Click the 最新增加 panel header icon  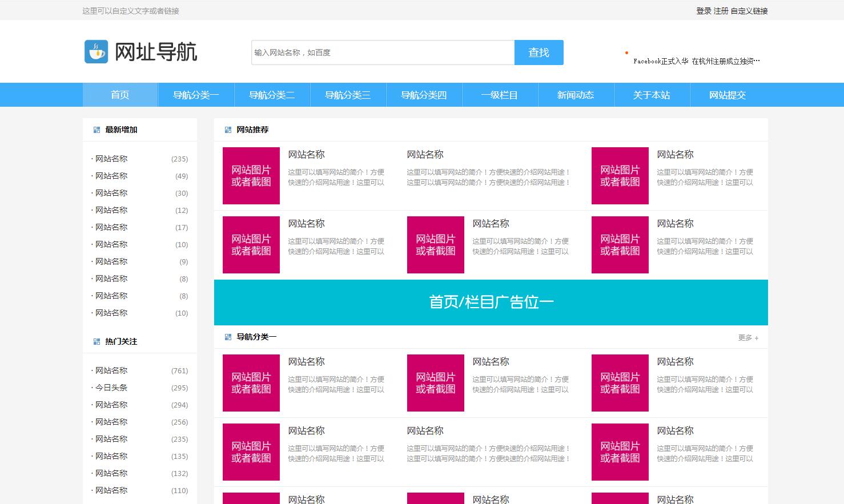click(x=96, y=130)
